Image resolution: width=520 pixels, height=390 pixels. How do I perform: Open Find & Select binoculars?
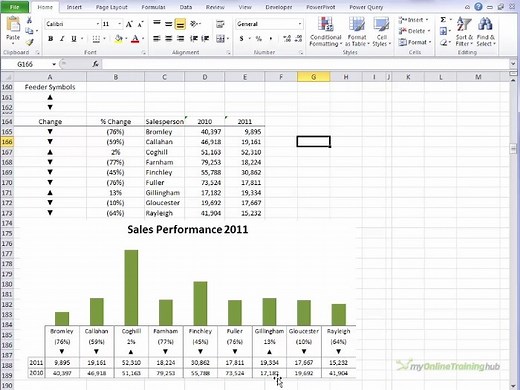pyautogui.click(x=486, y=32)
